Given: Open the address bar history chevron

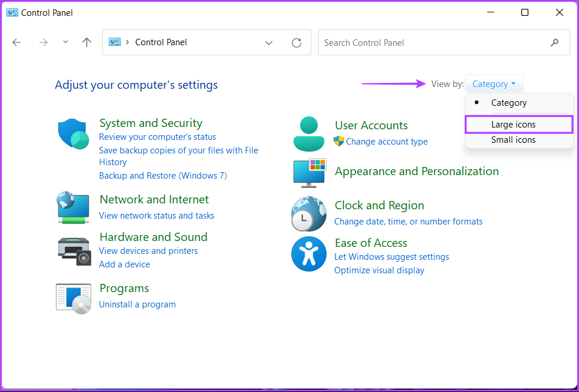Looking at the screenshot, I should (x=269, y=43).
